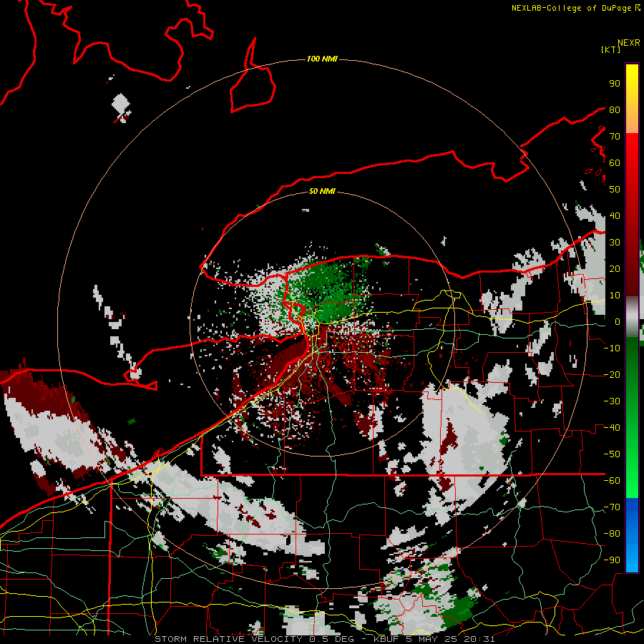Click the positive 30 legend value
644x644 pixels.
coord(615,243)
